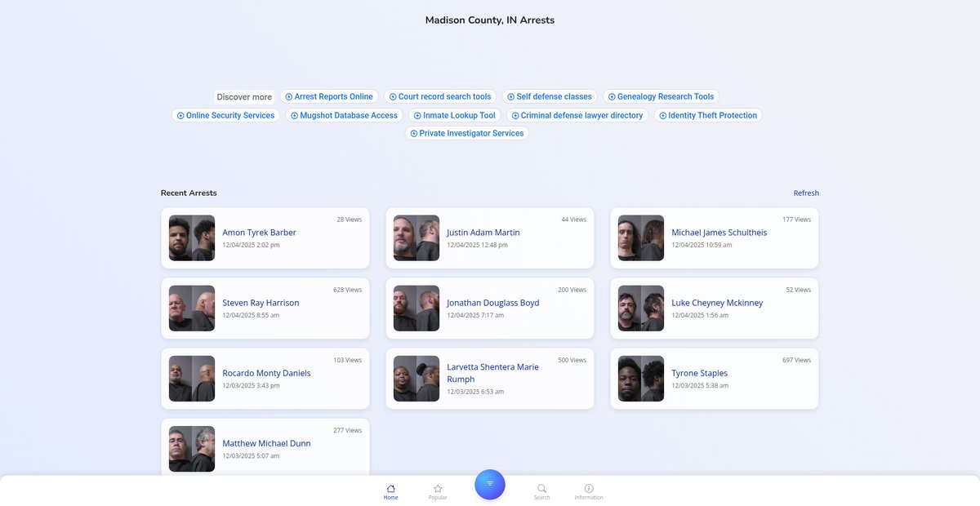Click the plus icon on Self defense classes

tap(511, 97)
